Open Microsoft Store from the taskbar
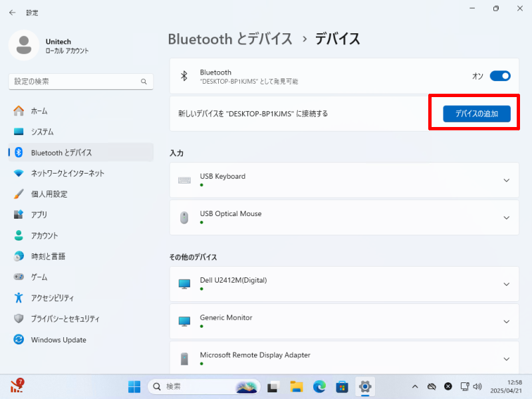532x399 pixels. [x=342, y=386]
